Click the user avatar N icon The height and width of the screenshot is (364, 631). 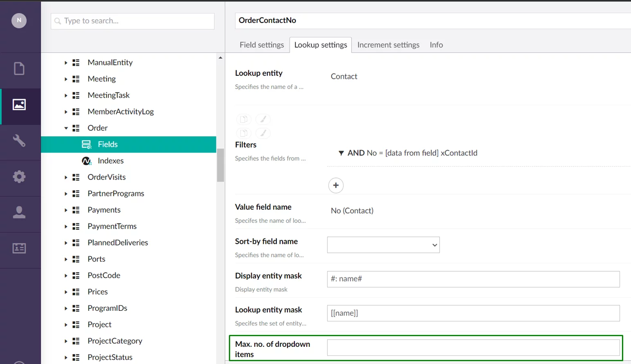pyautogui.click(x=19, y=20)
